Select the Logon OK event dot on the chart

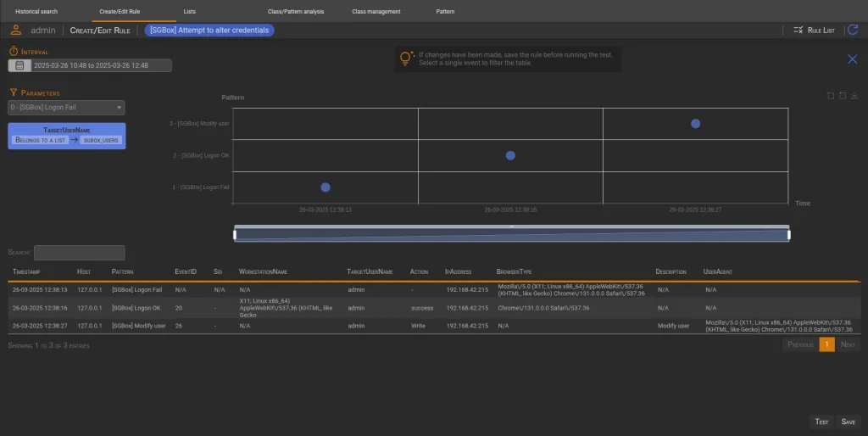tap(510, 156)
